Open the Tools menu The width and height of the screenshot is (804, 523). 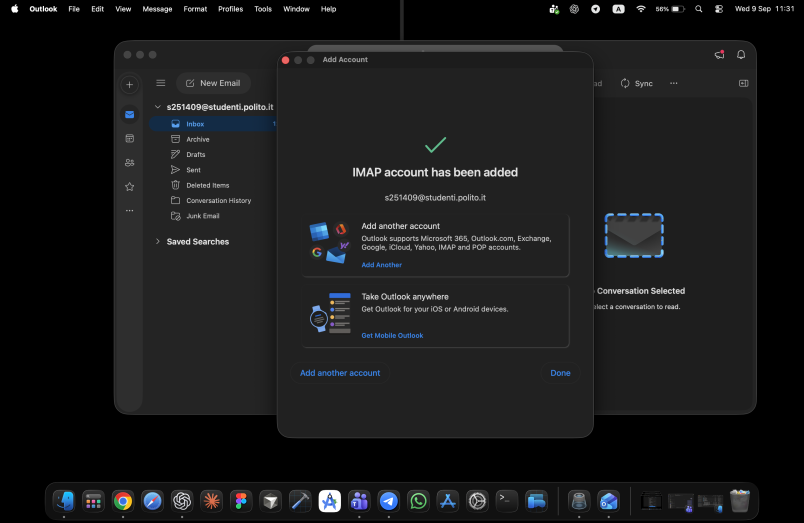(x=263, y=9)
